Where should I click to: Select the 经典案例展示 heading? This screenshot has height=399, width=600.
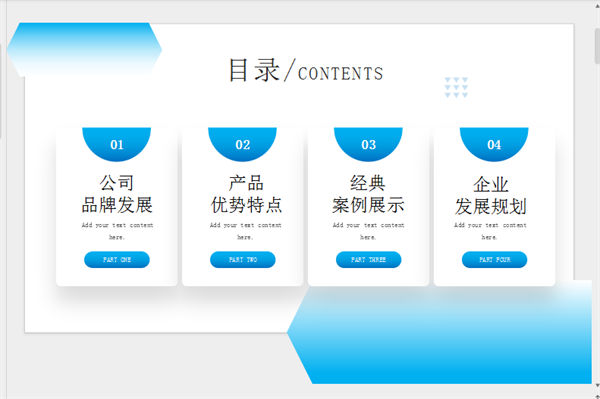tap(368, 194)
